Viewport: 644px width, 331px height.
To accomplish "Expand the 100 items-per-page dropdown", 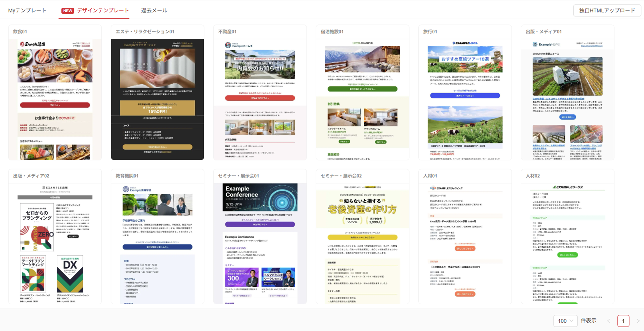I will (565, 321).
